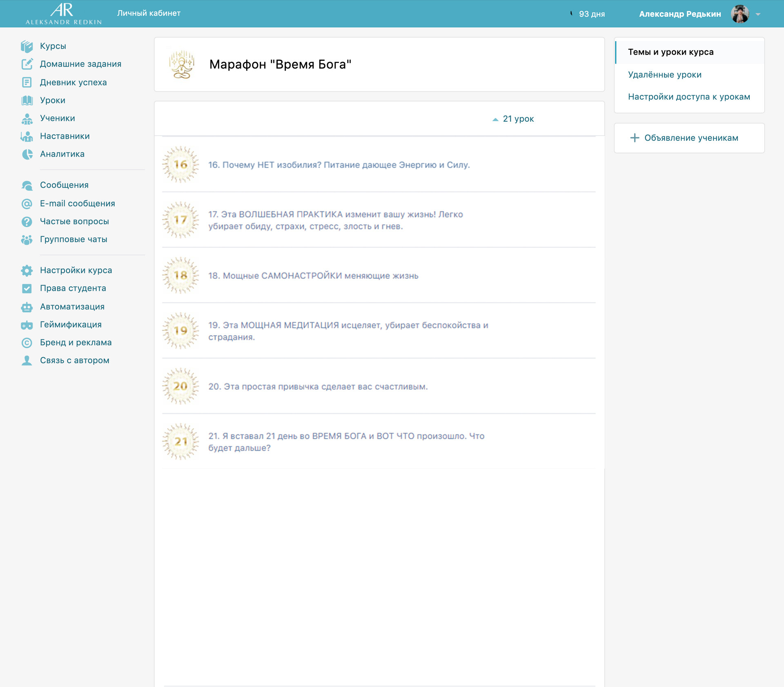Click the Gamification gamepad icon
This screenshot has width=784, height=687.
(x=27, y=325)
